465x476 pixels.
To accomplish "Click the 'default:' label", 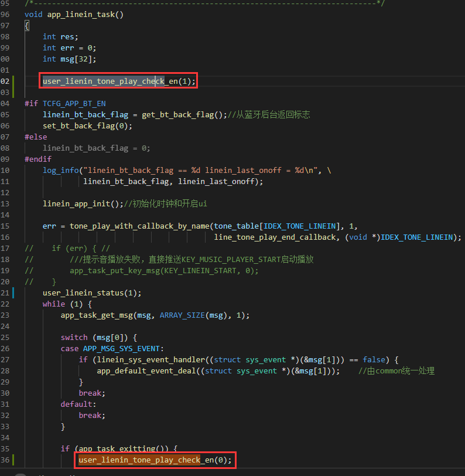I will 78,404.
